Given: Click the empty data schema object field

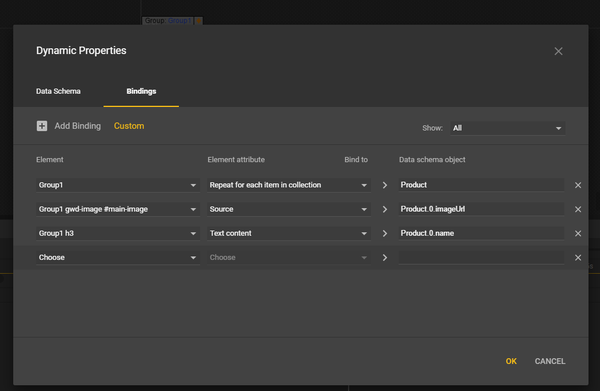Looking at the screenshot, I should tap(481, 257).
